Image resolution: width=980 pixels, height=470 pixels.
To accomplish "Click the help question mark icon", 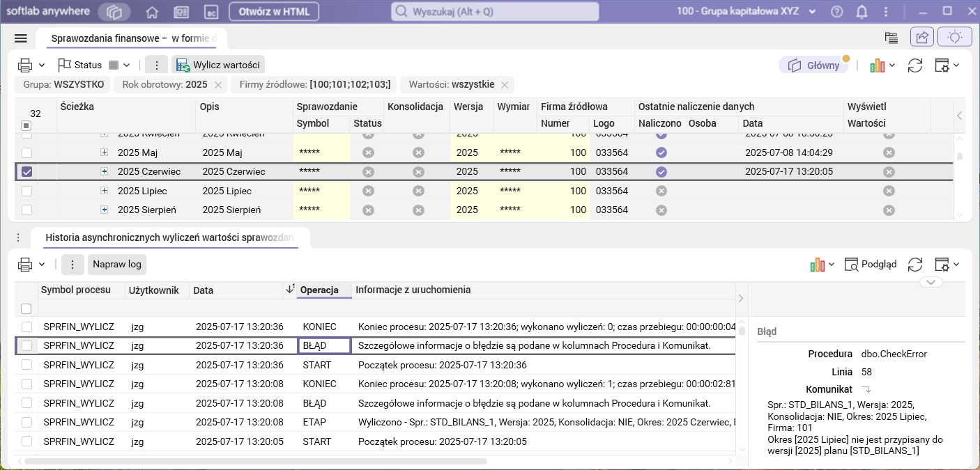I will point(837,12).
